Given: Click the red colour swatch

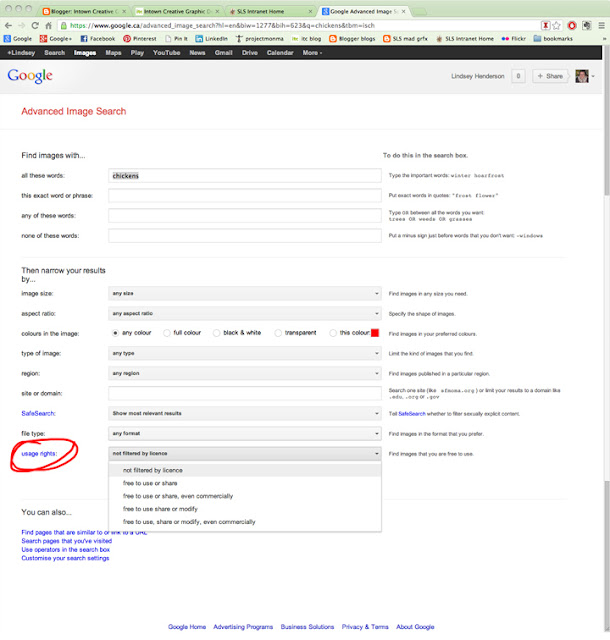Looking at the screenshot, I should tap(375, 333).
